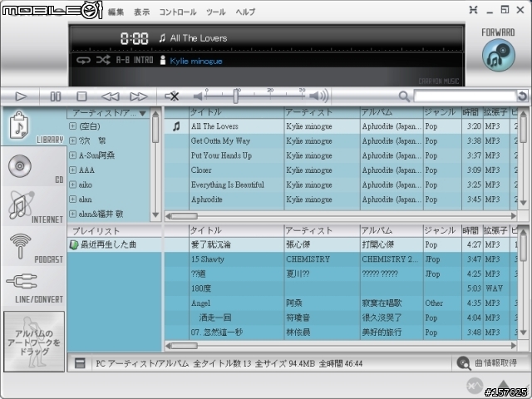Open the INTERNET section

point(34,206)
